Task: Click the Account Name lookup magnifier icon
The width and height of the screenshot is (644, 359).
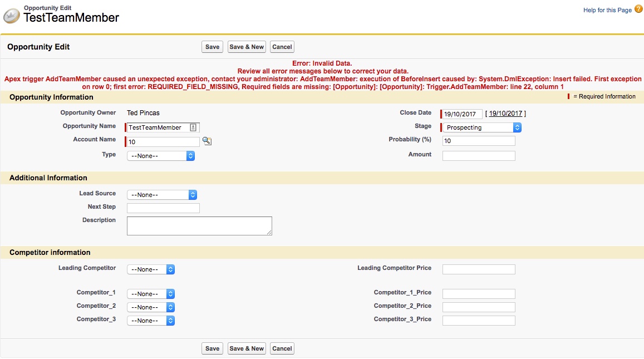Action: pos(207,141)
